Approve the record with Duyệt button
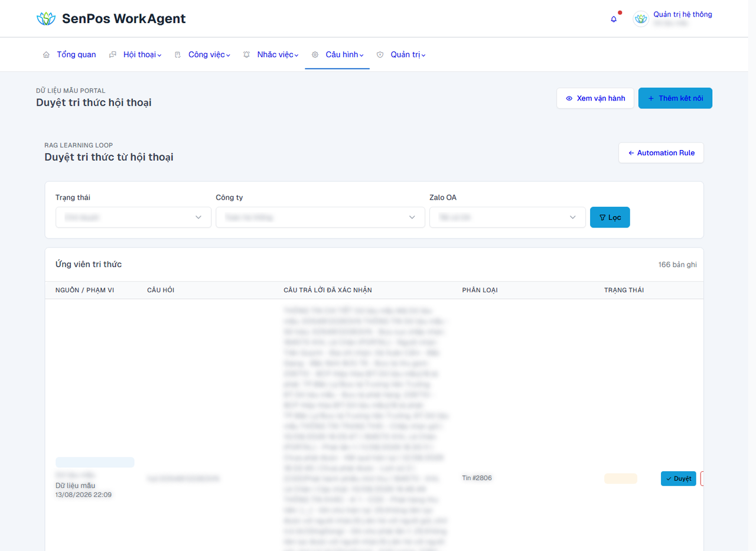The image size is (756, 551). point(679,478)
